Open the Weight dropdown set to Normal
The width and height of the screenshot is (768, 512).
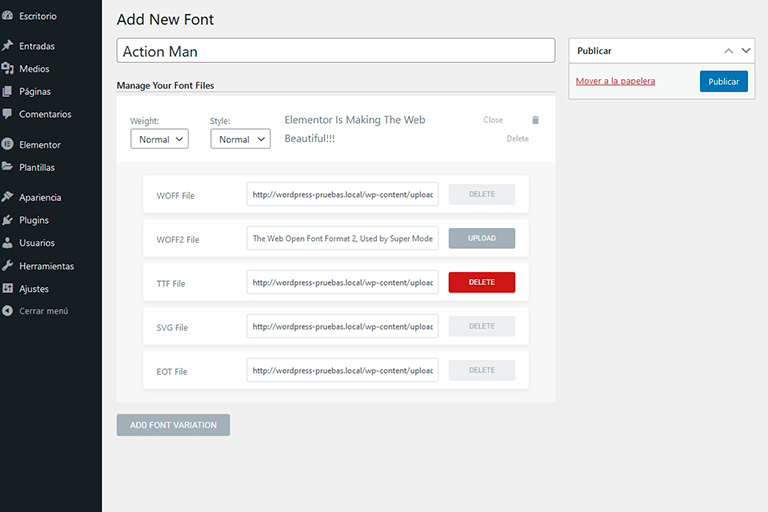[x=159, y=139]
